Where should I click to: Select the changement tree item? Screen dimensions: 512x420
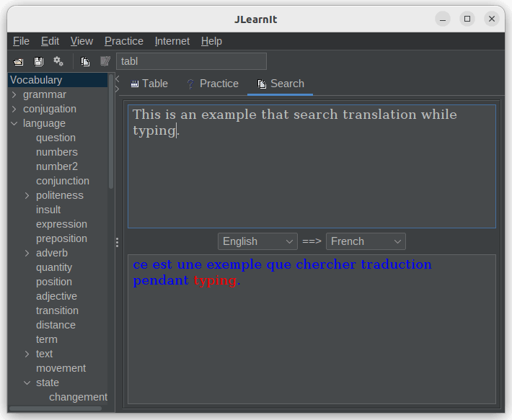(x=79, y=397)
